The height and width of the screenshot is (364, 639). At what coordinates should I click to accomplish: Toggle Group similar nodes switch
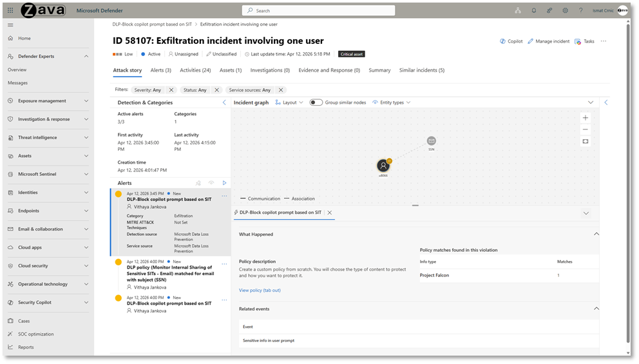coord(316,102)
